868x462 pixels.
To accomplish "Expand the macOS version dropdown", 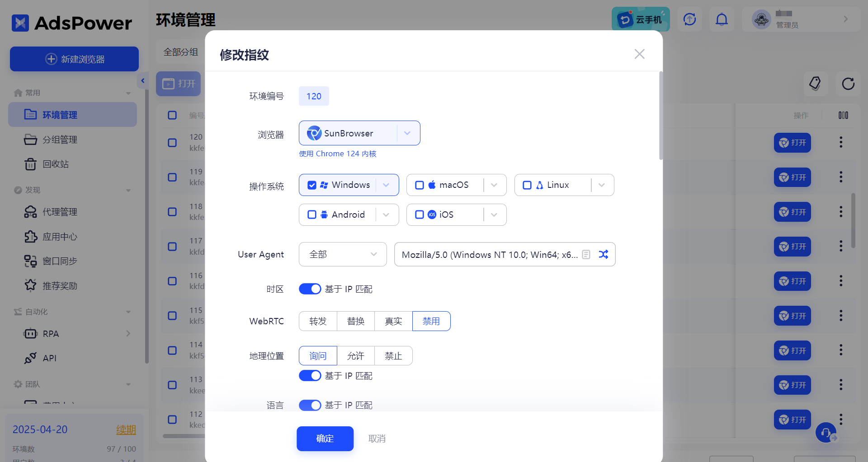I will [x=494, y=185].
